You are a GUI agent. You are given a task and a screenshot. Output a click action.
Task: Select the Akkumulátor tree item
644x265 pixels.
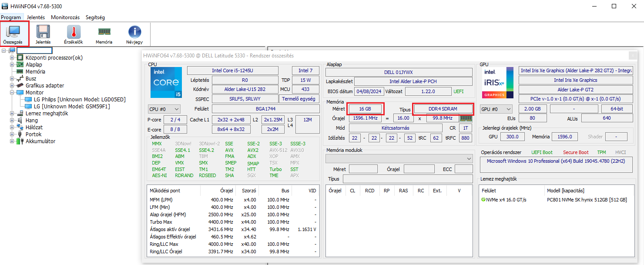(40, 141)
